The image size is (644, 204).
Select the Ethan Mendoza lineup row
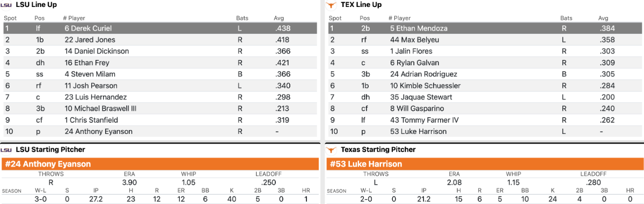485,28
